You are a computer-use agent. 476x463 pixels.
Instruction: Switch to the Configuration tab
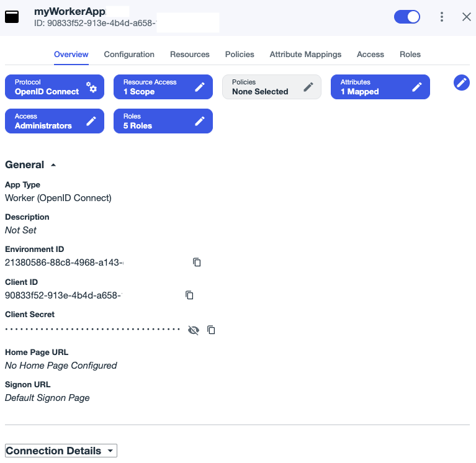[129, 55]
